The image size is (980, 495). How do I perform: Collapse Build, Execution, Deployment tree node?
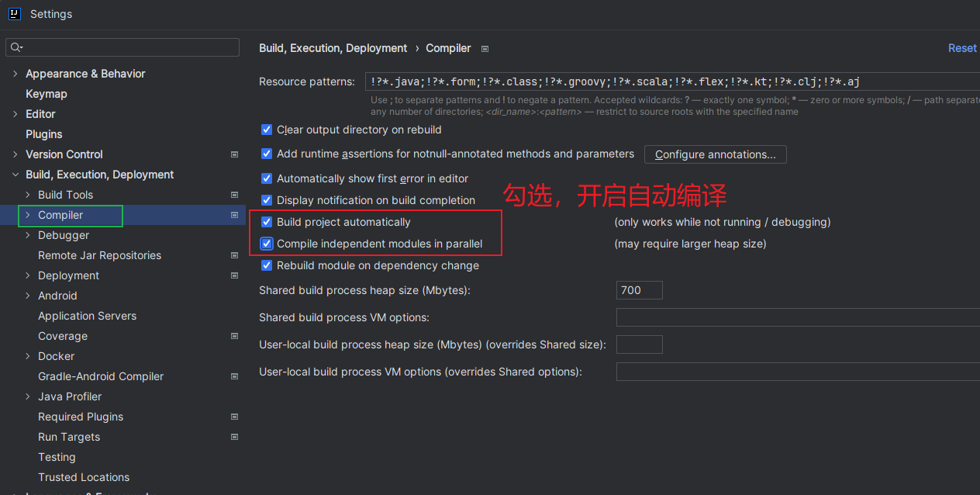click(x=16, y=175)
